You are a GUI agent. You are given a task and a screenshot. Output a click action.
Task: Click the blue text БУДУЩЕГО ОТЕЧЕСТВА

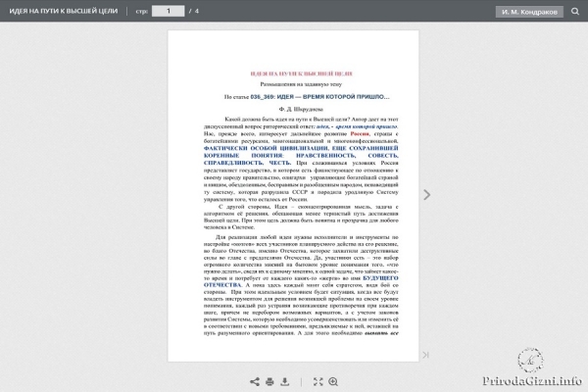(301, 281)
